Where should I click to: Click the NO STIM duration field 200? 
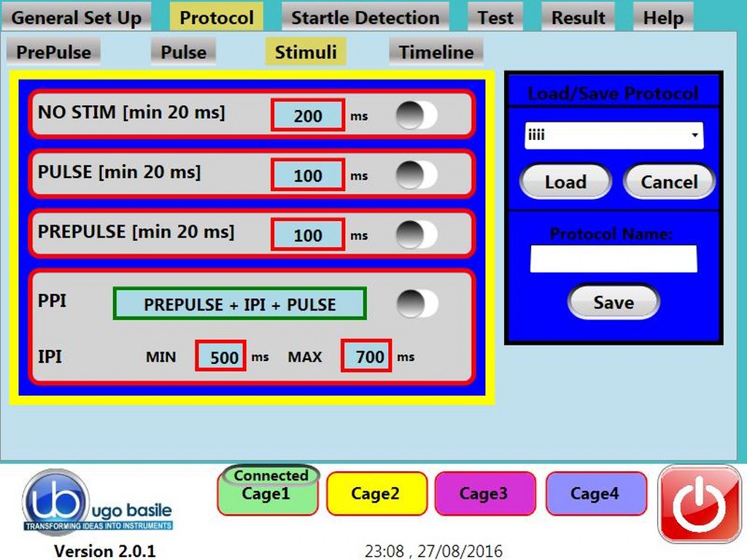click(308, 114)
